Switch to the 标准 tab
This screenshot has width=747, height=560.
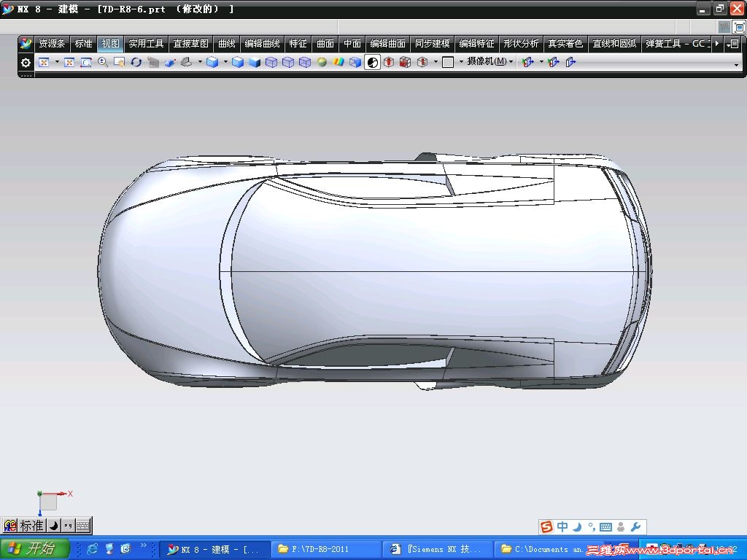(83, 44)
